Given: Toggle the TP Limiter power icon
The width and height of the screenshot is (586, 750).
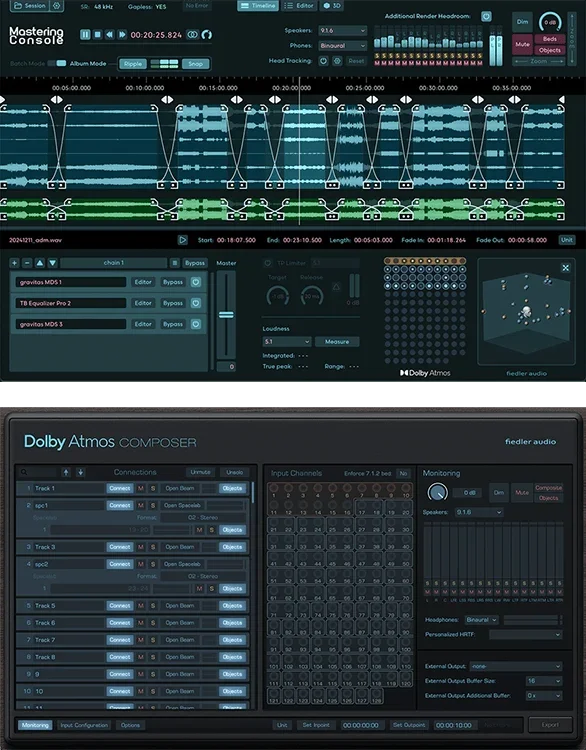Looking at the screenshot, I should [267, 263].
